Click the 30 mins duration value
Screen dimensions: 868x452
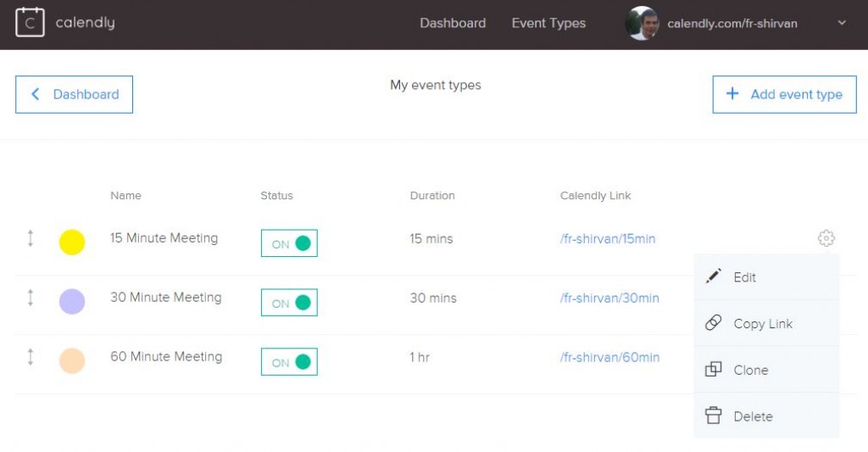pyautogui.click(x=433, y=298)
